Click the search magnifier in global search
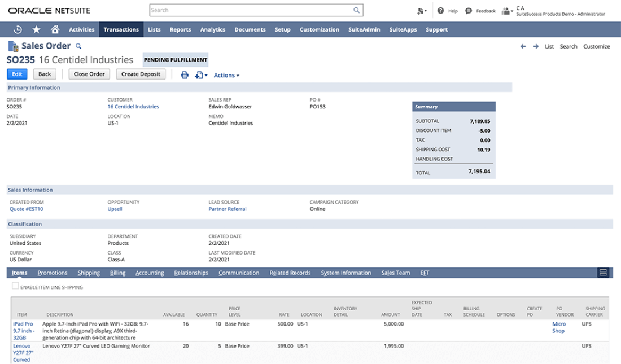 pyautogui.click(x=356, y=10)
